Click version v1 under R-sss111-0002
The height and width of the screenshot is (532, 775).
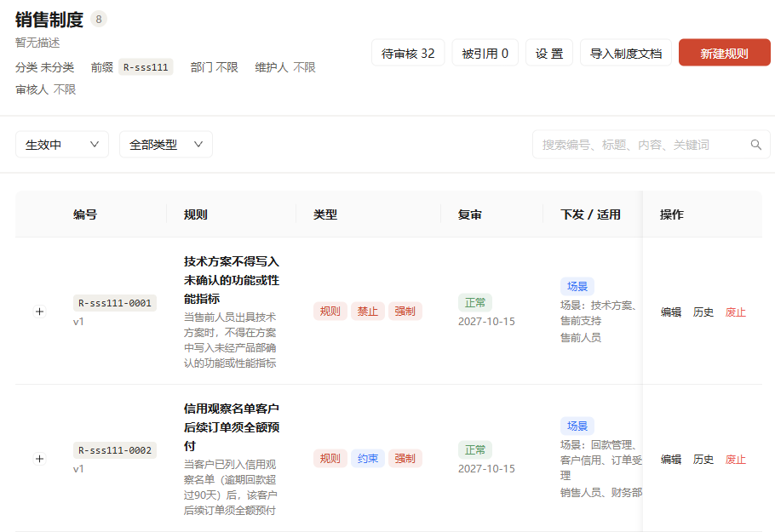78,469
